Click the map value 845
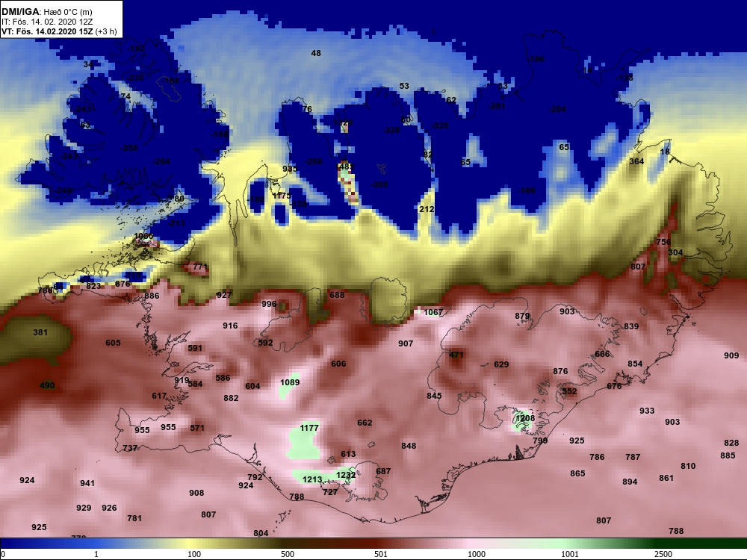Viewport: 747px width, 560px height. pos(434,396)
